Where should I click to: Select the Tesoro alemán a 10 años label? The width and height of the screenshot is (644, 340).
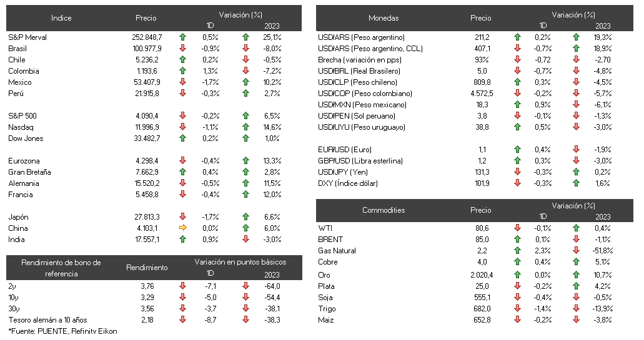pyautogui.click(x=47, y=320)
